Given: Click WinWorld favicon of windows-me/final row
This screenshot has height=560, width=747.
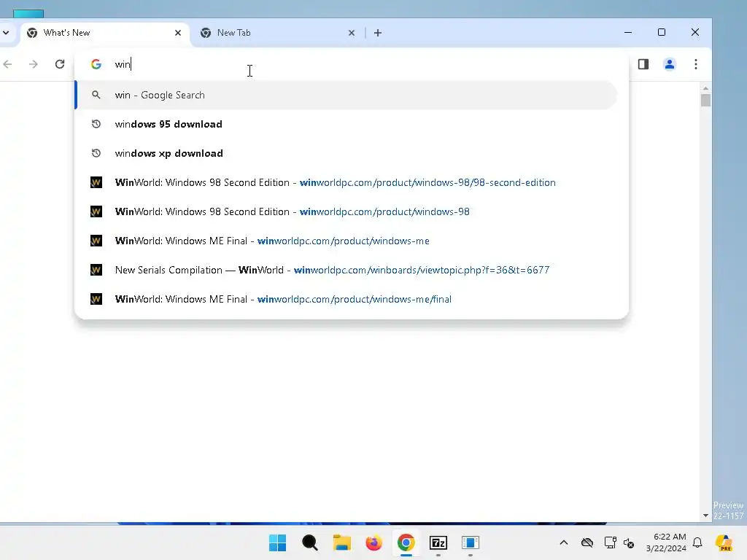Looking at the screenshot, I should 96,299.
